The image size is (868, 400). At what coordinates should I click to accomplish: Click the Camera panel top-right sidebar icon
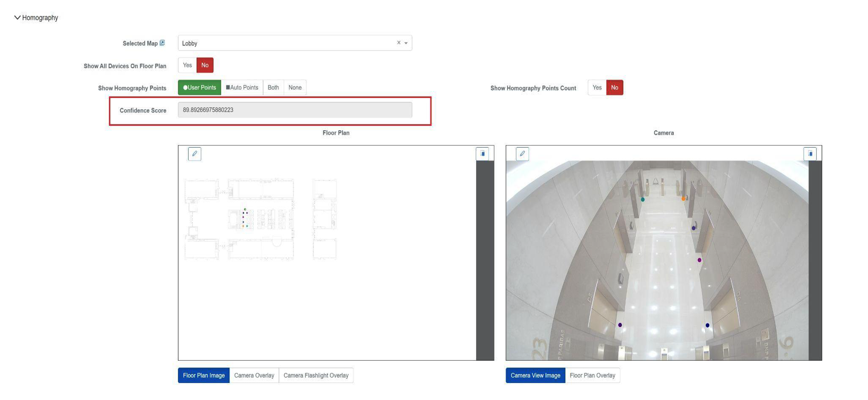point(810,154)
